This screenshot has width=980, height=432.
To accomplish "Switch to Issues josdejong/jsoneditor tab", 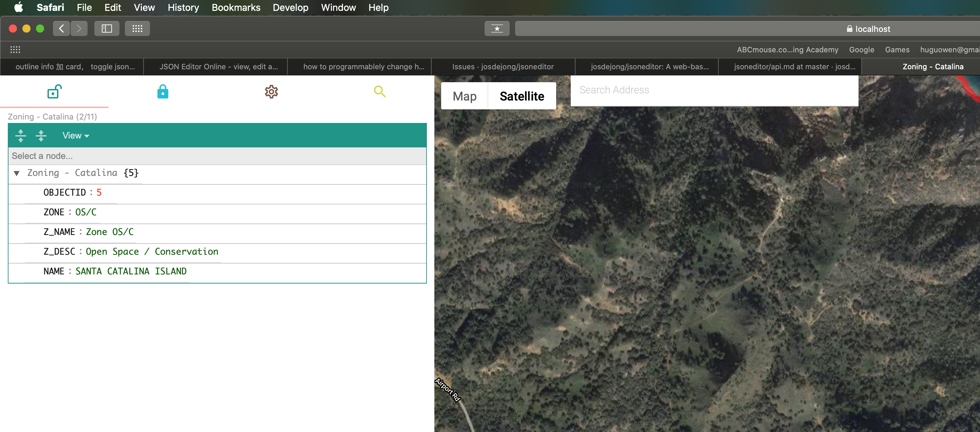I will (x=503, y=67).
